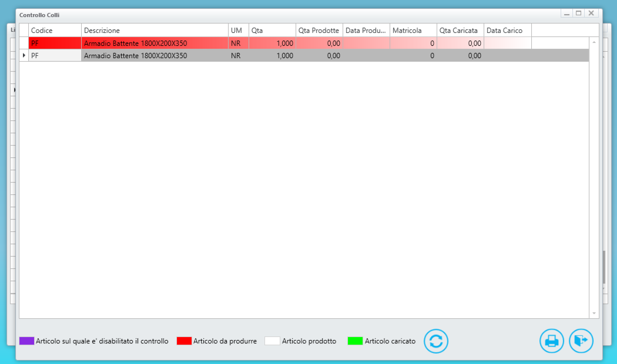This screenshot has height=364, width=617.
Task: Click the 'Articolo caricato' legend label
Action: (390, 341)
